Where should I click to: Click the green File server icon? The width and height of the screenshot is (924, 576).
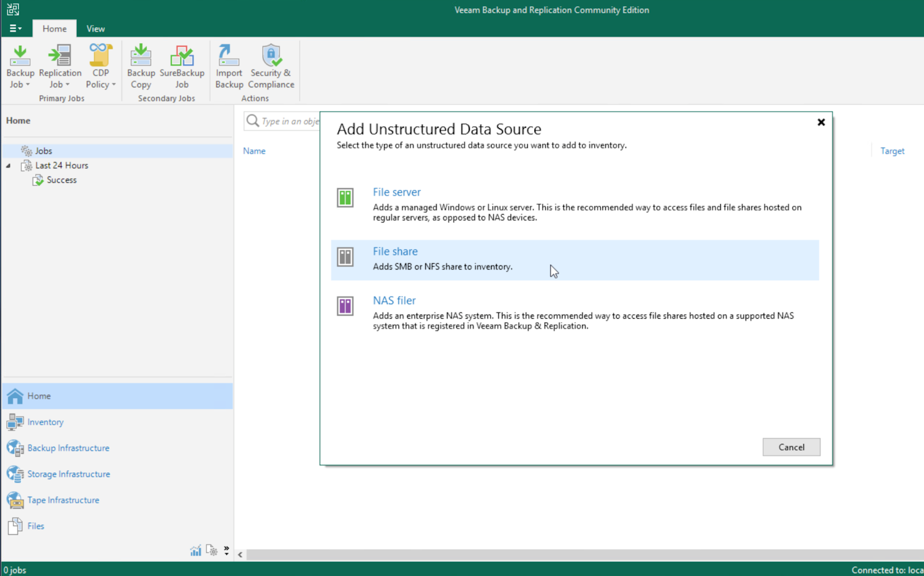pos(345,198)
